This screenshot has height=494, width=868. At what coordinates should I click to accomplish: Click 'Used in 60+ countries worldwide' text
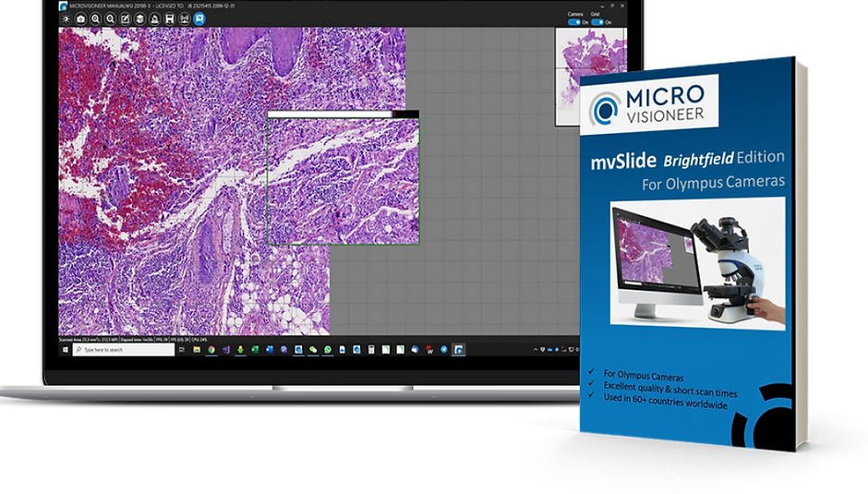[x=665, y=401]
